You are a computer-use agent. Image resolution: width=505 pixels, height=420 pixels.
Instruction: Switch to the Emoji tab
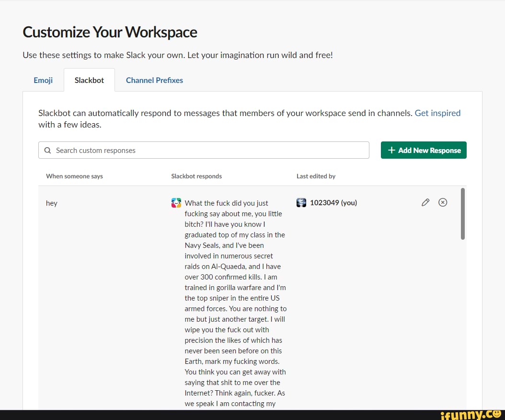pyautogui.click(x=43, y=80)
